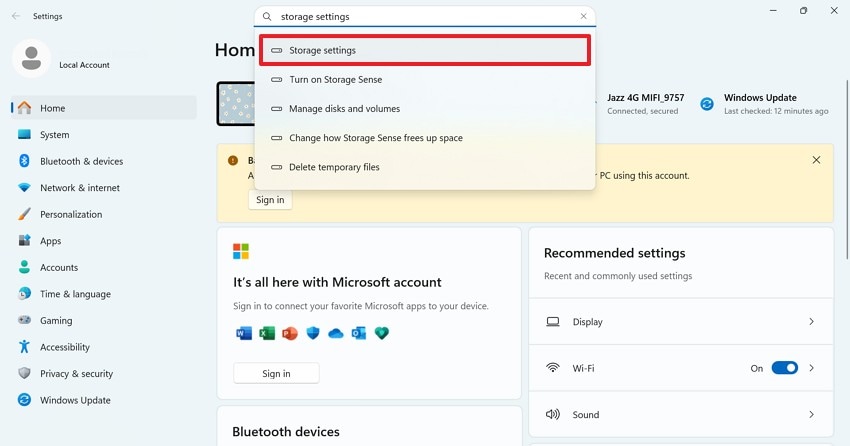
Task: Click the Excel app icon
Action: [x=267, y=333]
